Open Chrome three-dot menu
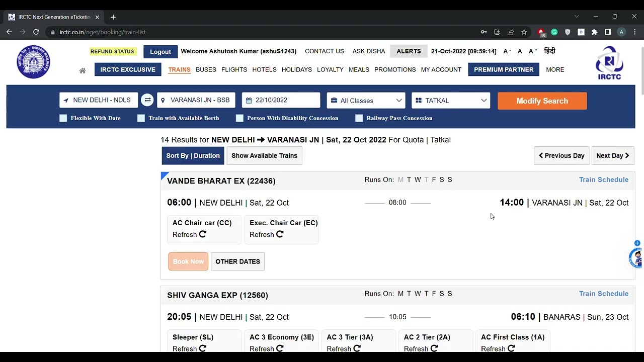This screenshot has width=644, height=362. (x=635, y=32)
